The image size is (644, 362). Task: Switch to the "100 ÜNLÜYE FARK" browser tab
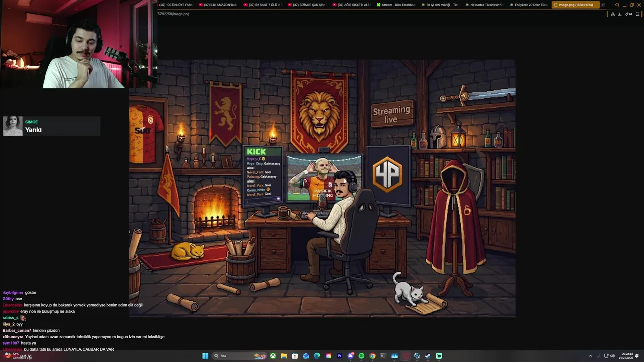click(x=175, y=5)
